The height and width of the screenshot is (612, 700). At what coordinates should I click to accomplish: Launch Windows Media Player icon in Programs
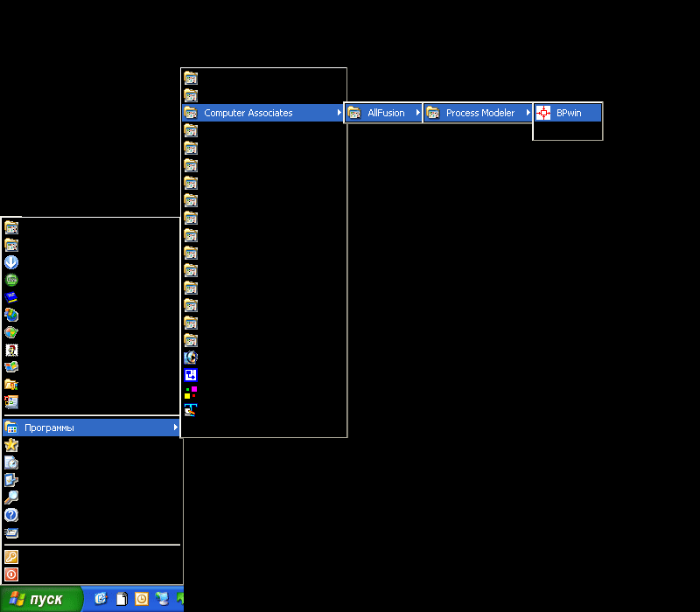(x=191, y=358)
